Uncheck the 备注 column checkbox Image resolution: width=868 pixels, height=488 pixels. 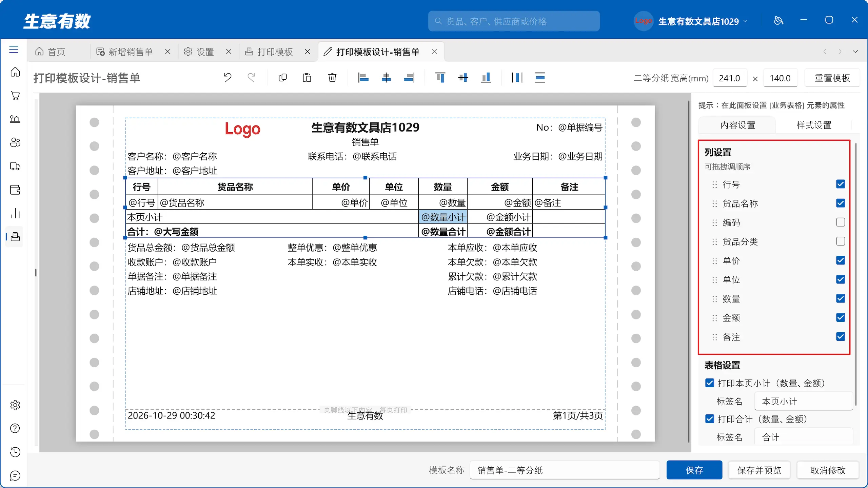pos(841,337)
